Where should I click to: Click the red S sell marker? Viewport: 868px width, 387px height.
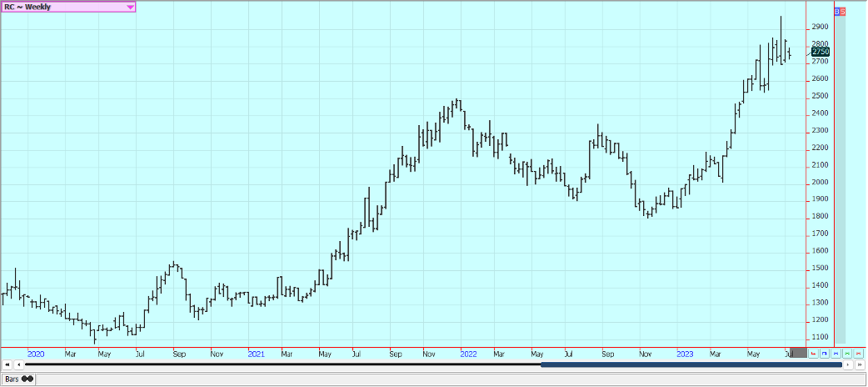(842, 11)
